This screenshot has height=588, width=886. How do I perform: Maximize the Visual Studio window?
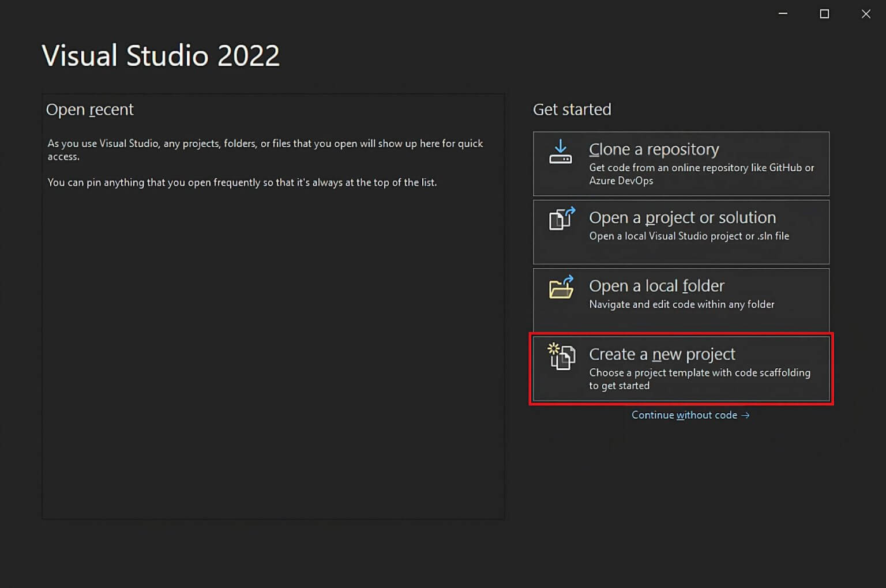(x=824, y=13)
